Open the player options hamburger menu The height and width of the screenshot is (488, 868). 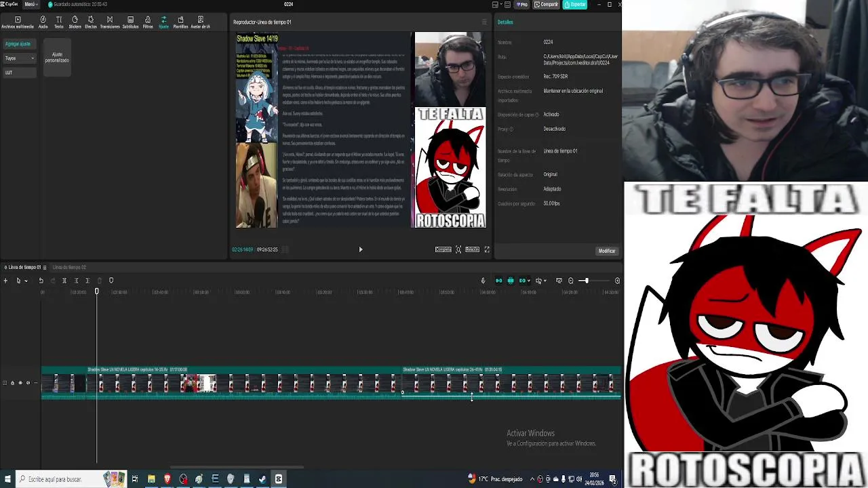tap(484, 22)
